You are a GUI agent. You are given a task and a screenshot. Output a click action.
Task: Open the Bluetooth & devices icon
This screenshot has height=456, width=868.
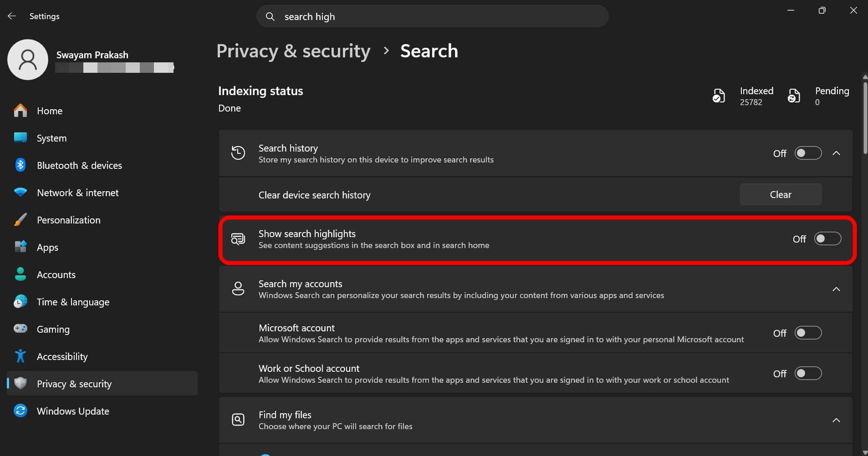(20, 165)
